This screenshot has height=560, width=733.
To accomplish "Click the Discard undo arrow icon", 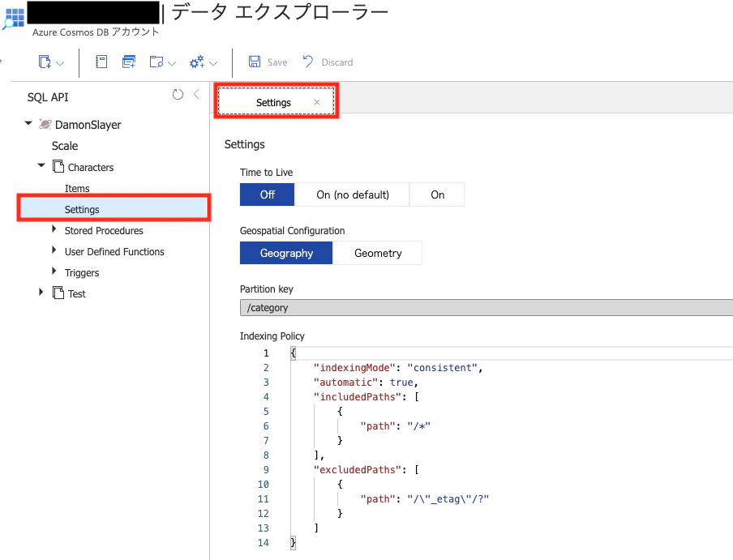I will click(307, 62).
